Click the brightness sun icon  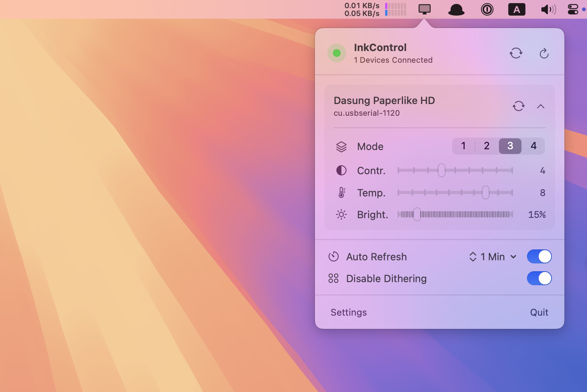click(341, 215)
